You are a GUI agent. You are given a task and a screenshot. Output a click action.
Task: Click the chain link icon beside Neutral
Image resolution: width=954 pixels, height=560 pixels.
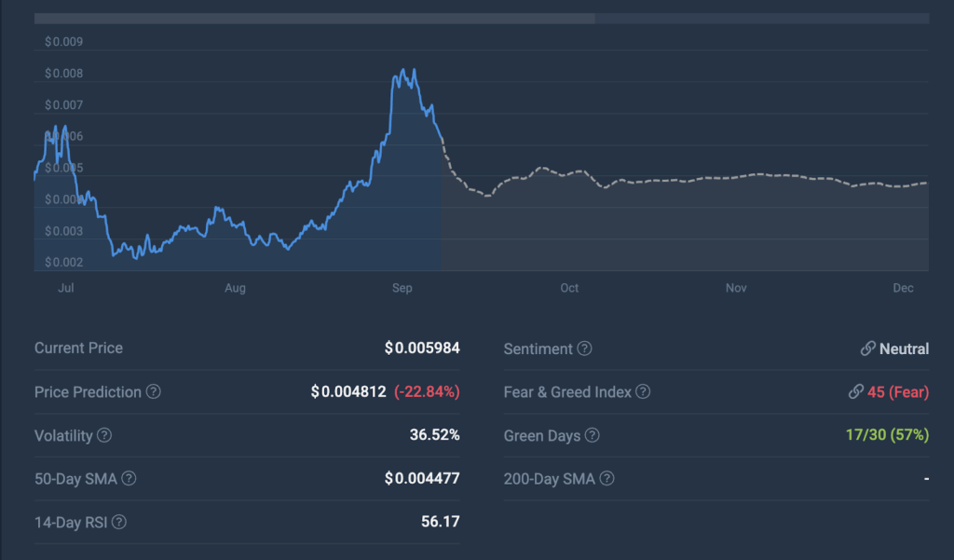click(x=867, y=348)
